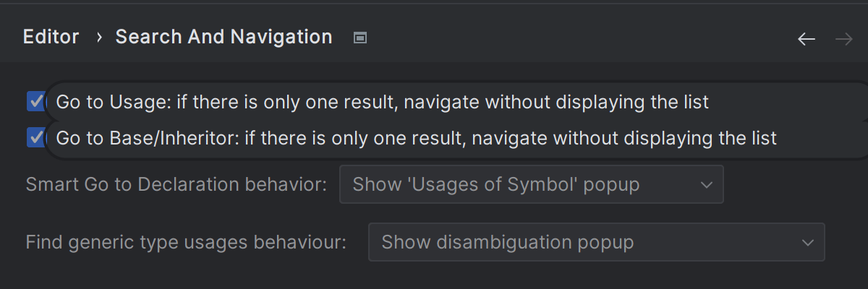Toggle Go to Usage via its label text
This screenshot has width=868, height=289.
pos(382,103)
